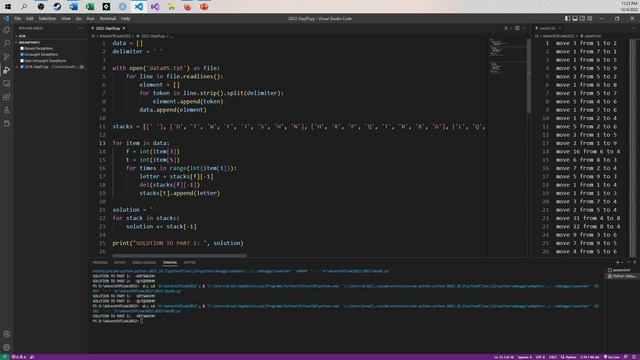The width and height of the screenshot is (640, 360).
Task: Open the Search view in activity bar
Action: tap(7, 43)
